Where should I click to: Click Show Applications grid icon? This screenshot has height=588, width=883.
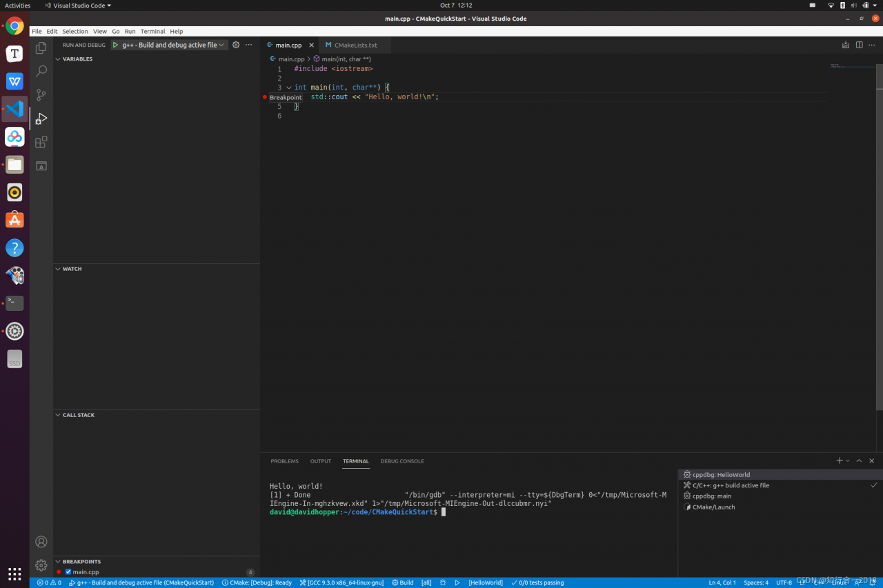[x=14, y=574]
